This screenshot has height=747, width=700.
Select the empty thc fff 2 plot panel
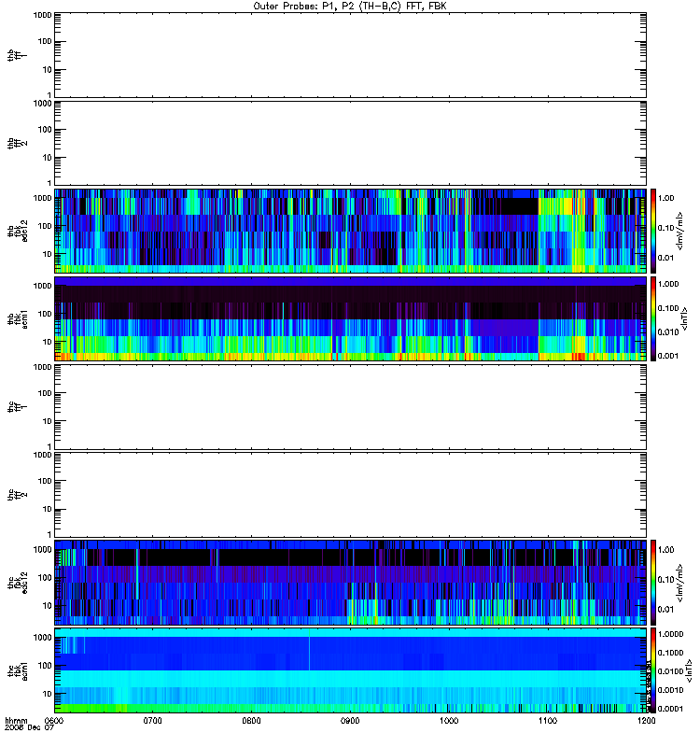coord(351,495)
